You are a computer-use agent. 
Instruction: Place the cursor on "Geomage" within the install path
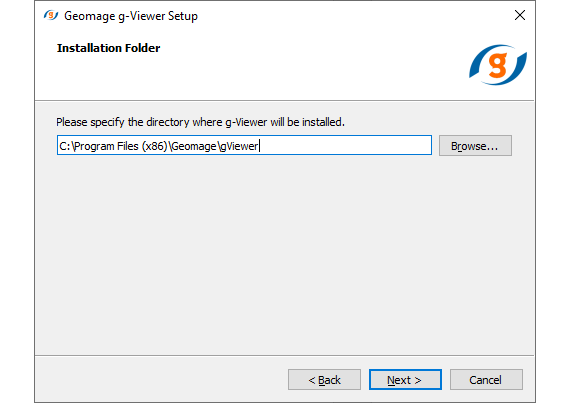(194, 146)
